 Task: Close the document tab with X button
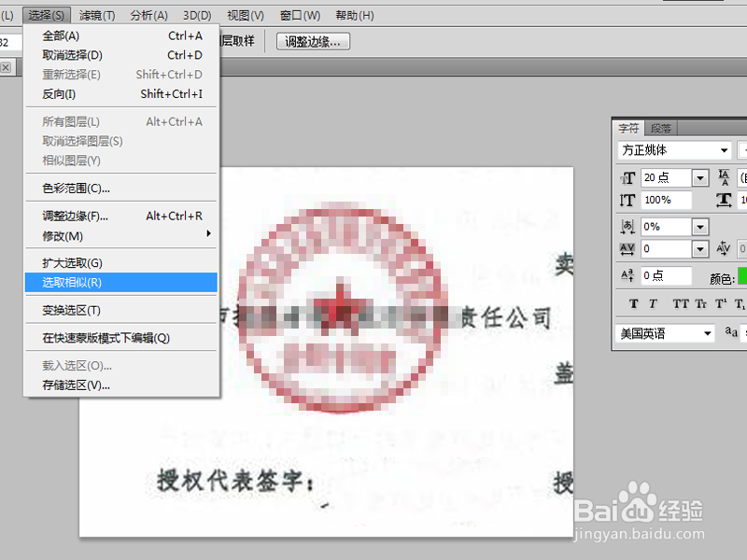click(6, 67)
